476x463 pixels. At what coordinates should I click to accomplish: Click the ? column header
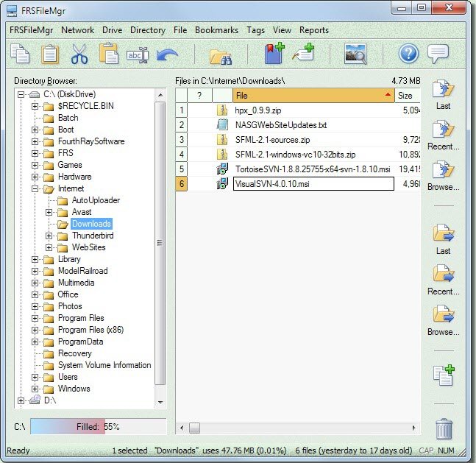point(199,96)
